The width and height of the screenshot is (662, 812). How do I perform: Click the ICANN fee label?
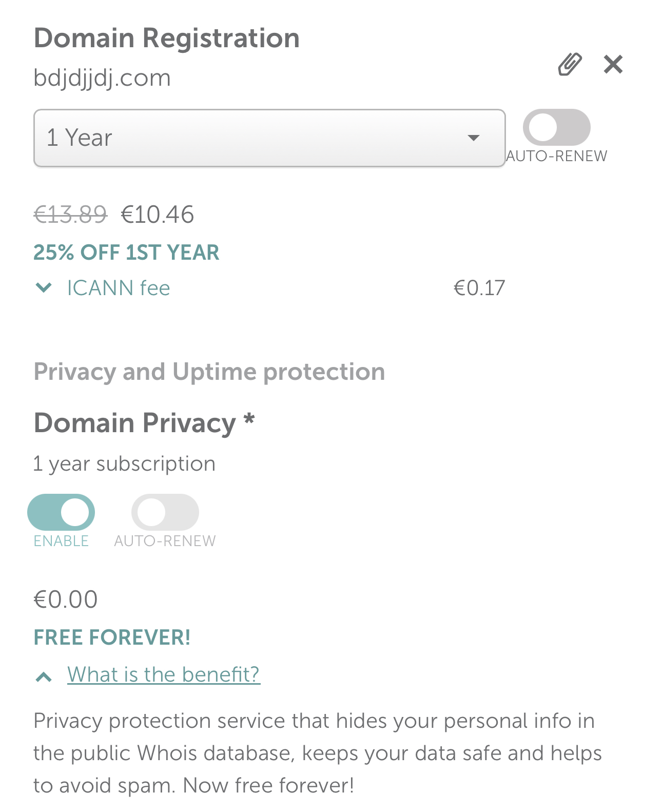pyautogui.click(x=119, y=288)
